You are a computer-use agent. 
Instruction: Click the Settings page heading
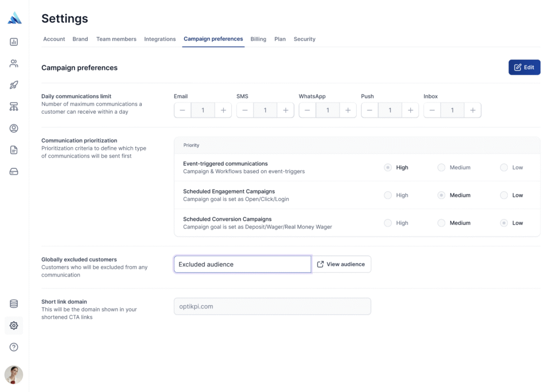(x=65, y=18)
